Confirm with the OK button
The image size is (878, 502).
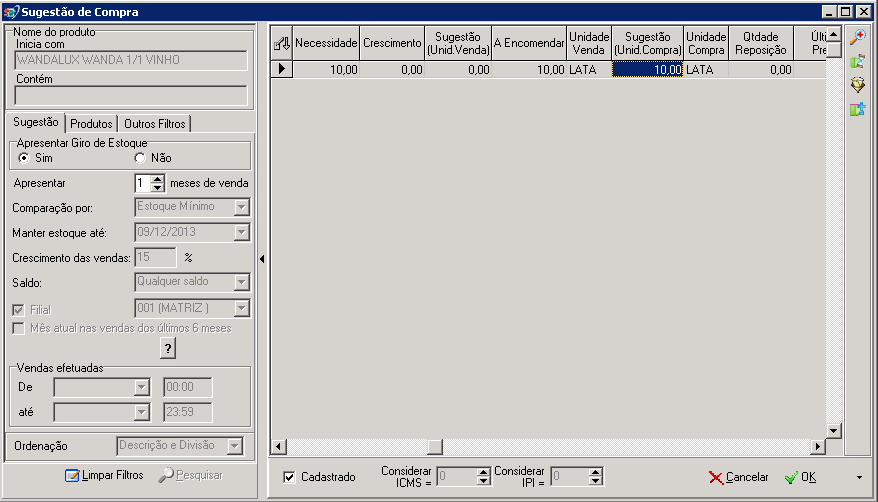[801, 477]
